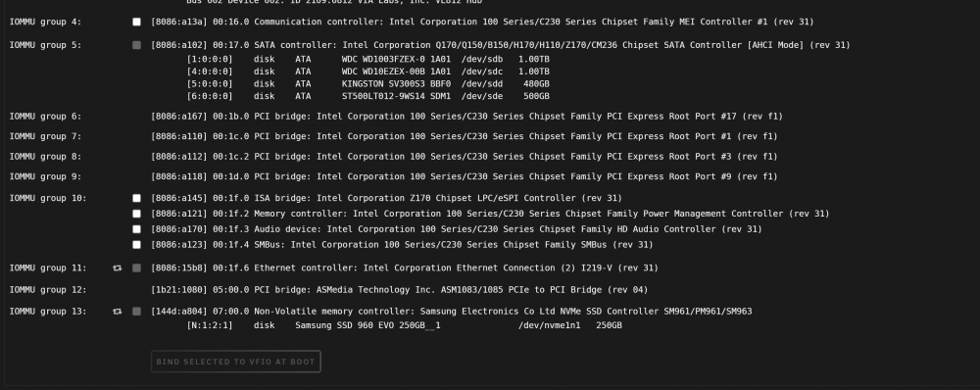The height and width of the screenshot is (390, 980).
Task: Check the SMBus 00:1f.4 device checkbox
Action: (136, 245)
